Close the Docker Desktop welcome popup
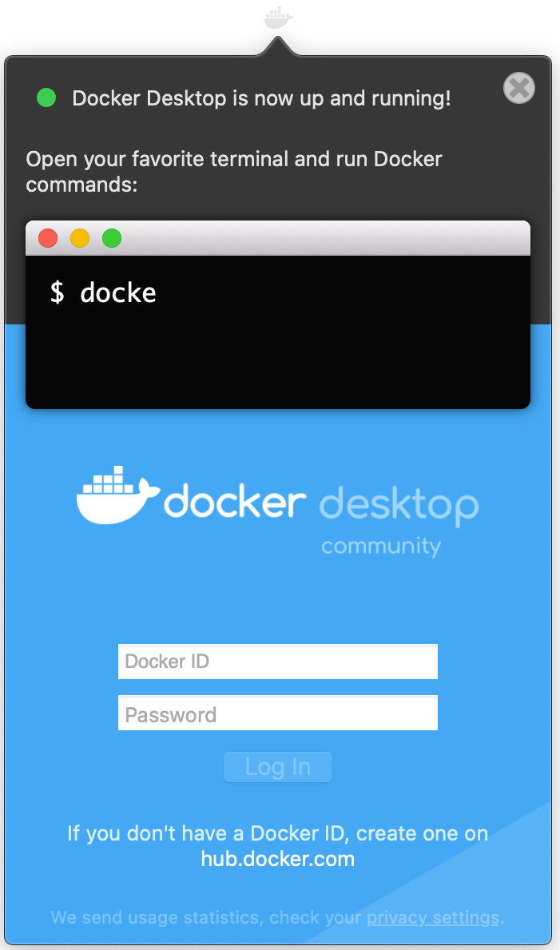Screen dimensions: 560x950 click(519, 88)
